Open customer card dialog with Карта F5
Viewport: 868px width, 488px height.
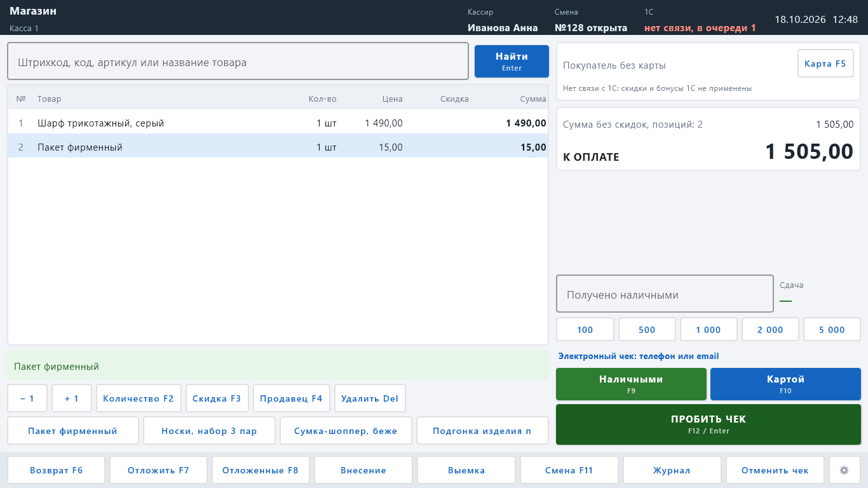825,64
